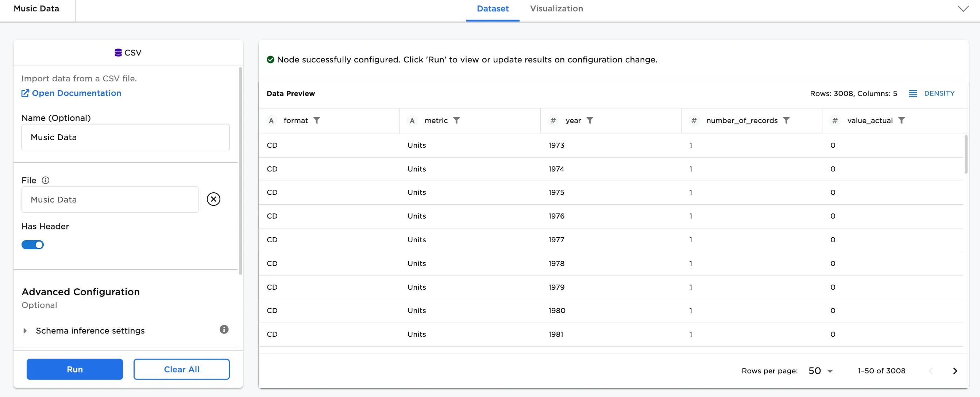Open the filter on the year column
Viewport: 980px width, 397px height.
590,120
